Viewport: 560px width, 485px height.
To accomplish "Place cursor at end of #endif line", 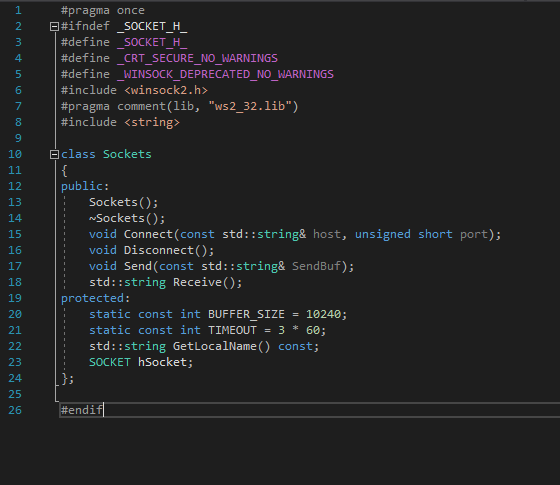I will click(x=104, y=410).
